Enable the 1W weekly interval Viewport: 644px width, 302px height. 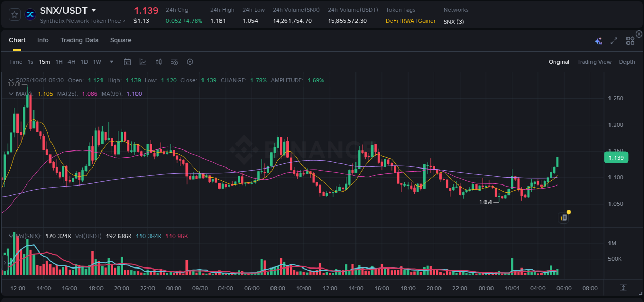click(97, 62)
